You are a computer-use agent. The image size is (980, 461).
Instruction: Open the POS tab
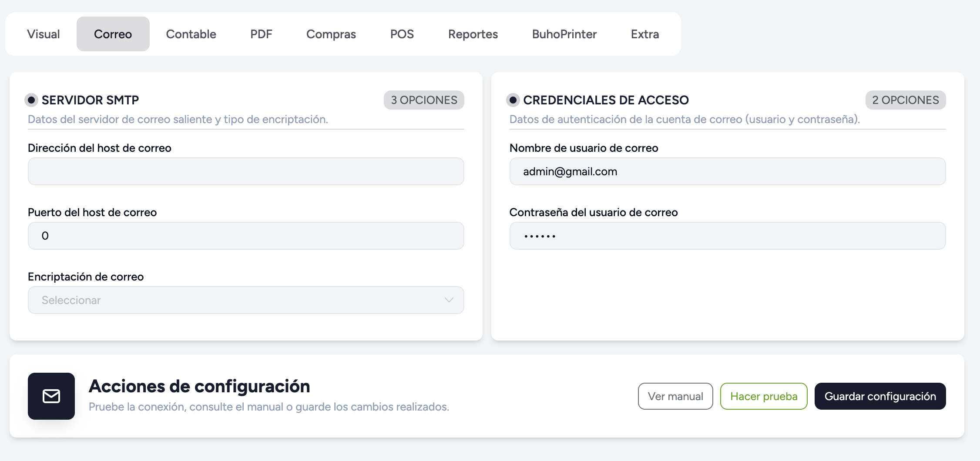point(402,34)
